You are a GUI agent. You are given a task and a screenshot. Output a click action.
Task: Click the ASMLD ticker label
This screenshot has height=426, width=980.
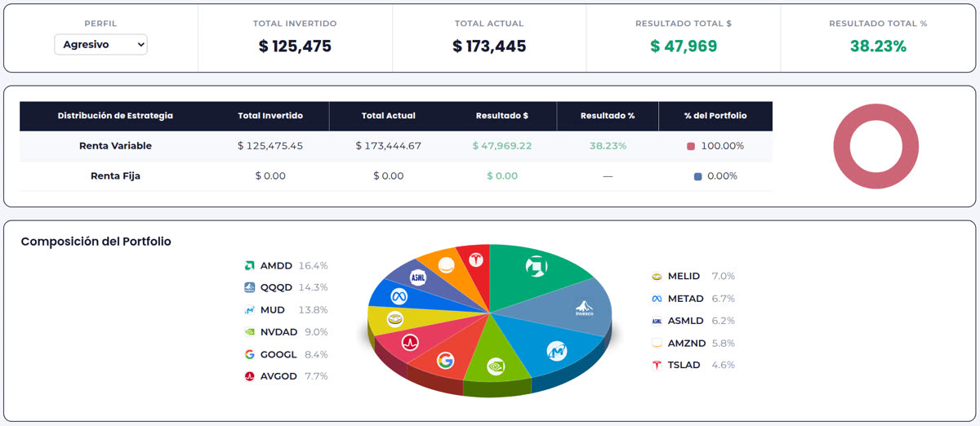(686, 321)
